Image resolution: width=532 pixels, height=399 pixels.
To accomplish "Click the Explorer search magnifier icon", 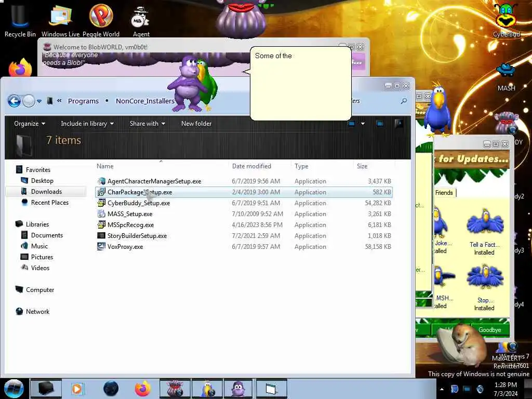I will point(404,101).
